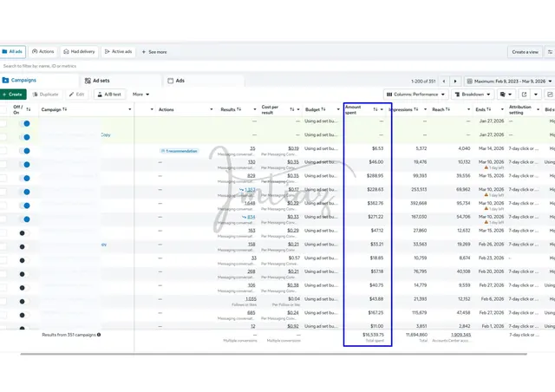Click warning icon in $271.22 row
The width and height of the screenshot is (555, 392).
point(486,222)
